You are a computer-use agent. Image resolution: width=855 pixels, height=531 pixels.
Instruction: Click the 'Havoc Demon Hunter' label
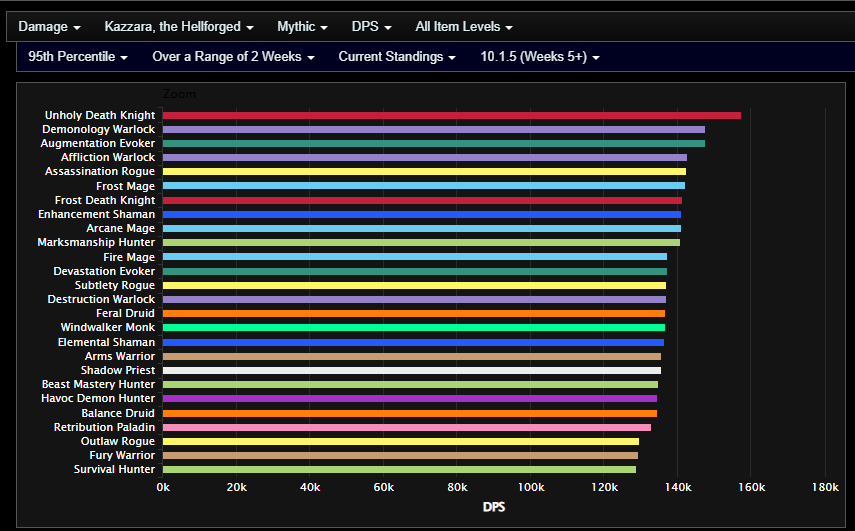[98, 399]
